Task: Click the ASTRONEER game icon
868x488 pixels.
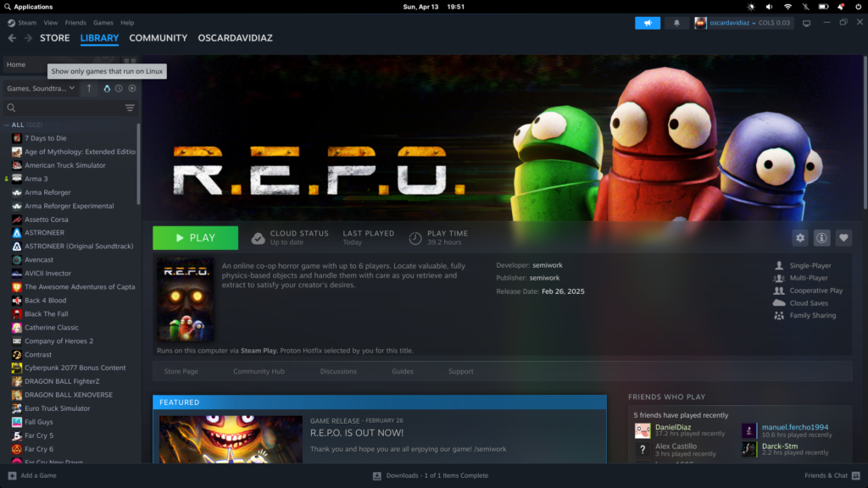Action: point(17,233)
